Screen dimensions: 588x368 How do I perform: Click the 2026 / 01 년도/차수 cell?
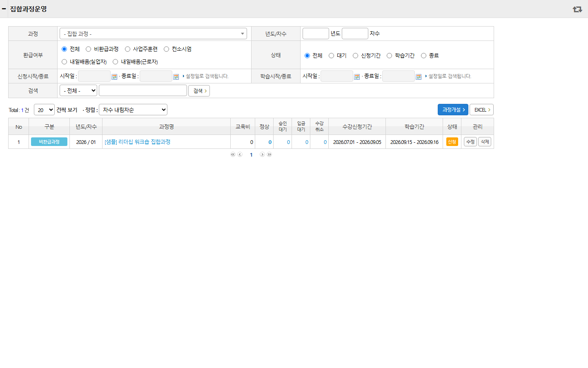tap(86, 142)
